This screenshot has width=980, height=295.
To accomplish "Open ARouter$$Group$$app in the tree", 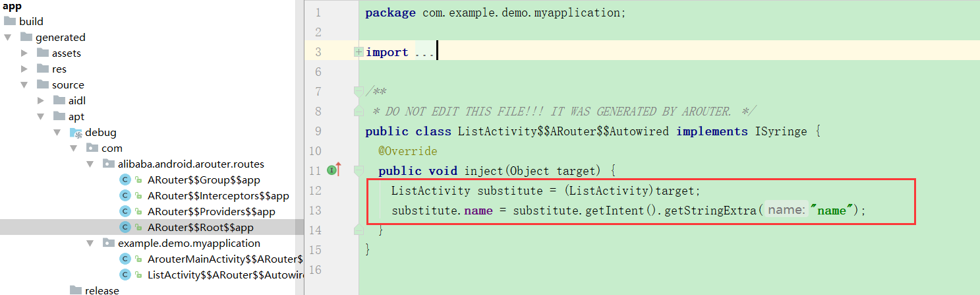I will pyautogui.click(x=204, y=180).
